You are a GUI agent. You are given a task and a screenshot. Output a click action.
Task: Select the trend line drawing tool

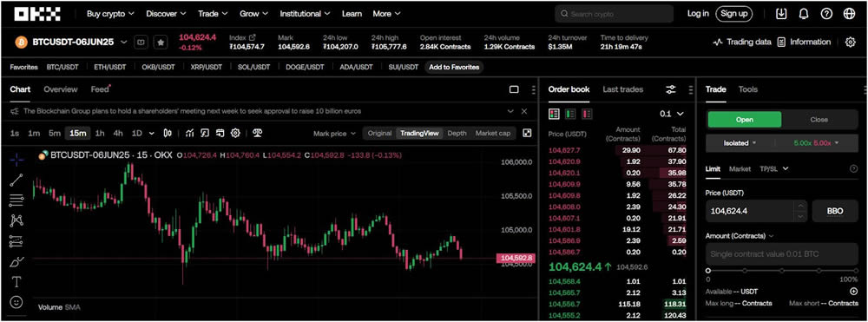[x=16, y=179]
